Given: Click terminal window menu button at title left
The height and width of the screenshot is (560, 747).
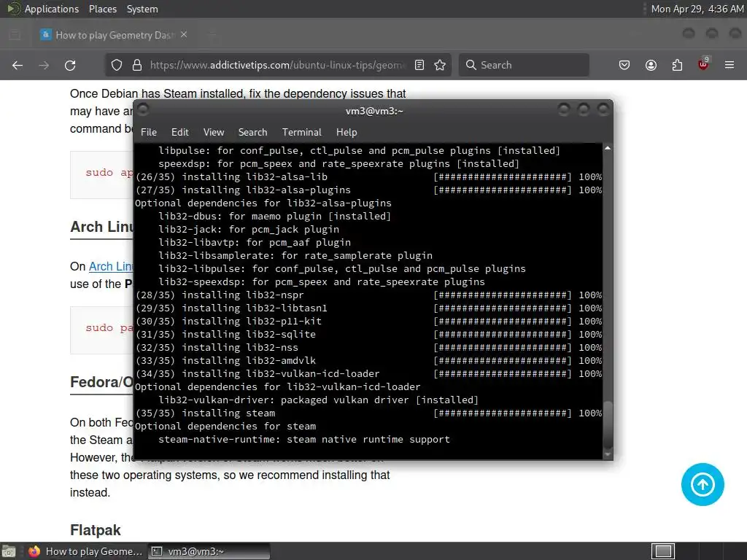Looking at the screenshot, I should [x=143, y=109].
